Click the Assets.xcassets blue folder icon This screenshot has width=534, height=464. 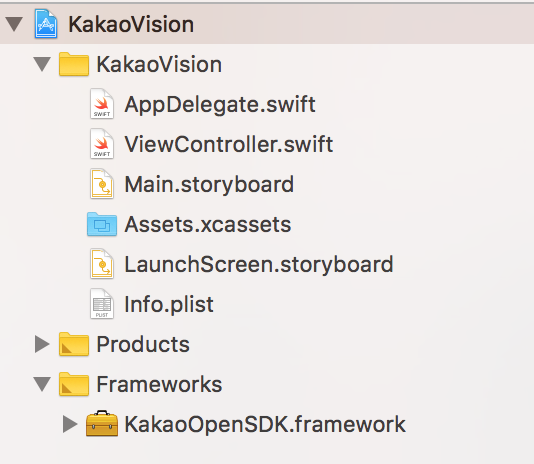[x=102, y=224]
